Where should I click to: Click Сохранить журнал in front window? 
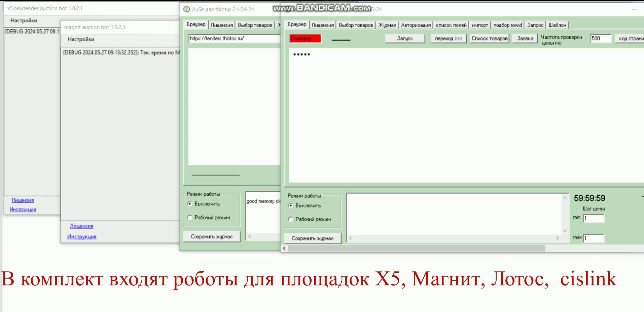click(x=313, y=238)
